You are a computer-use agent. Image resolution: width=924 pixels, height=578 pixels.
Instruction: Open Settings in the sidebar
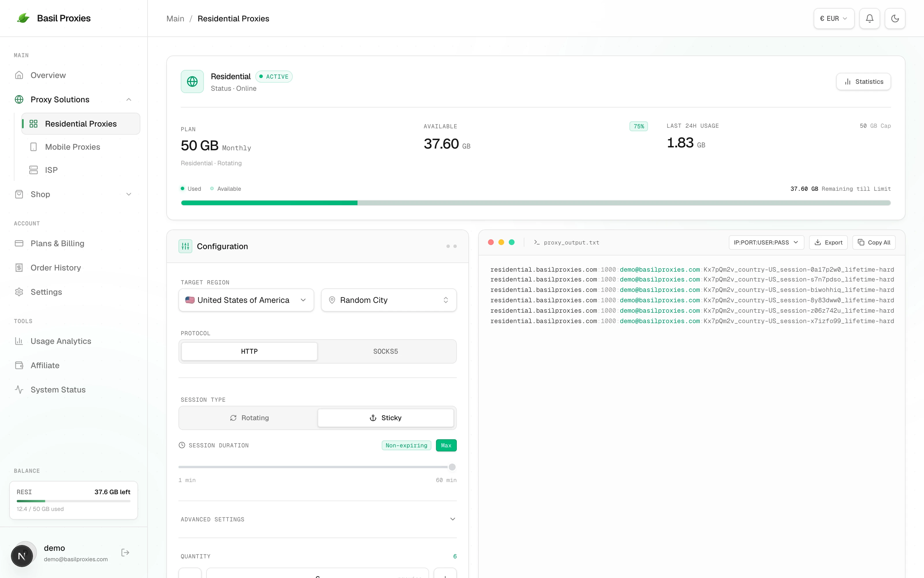(74, 292)
